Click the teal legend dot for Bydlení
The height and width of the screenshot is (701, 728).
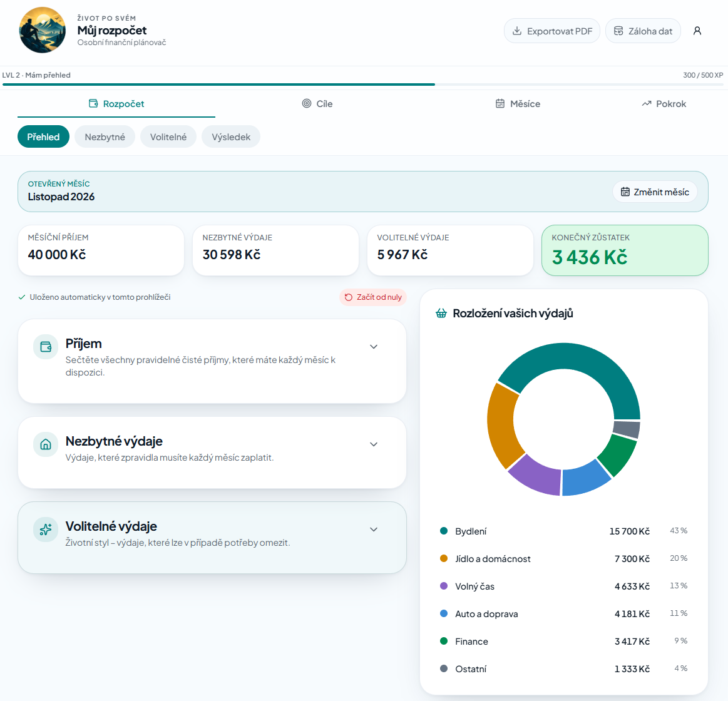444,531
